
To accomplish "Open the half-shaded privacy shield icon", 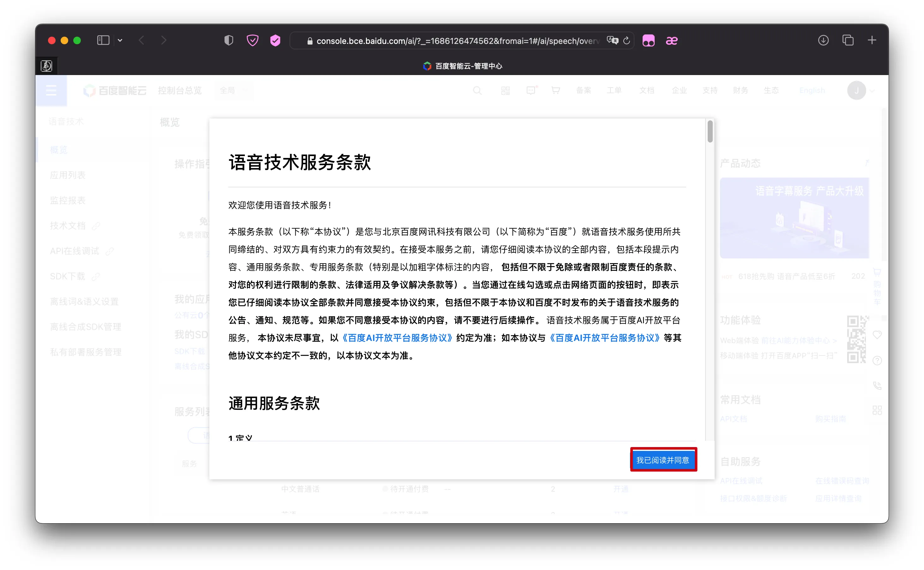I will 229,40.
